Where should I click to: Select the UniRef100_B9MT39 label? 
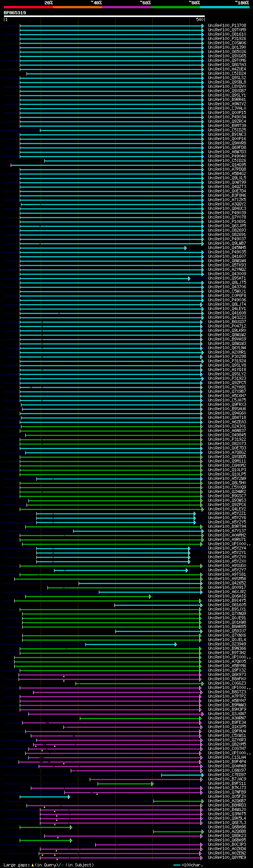(227, 126)
